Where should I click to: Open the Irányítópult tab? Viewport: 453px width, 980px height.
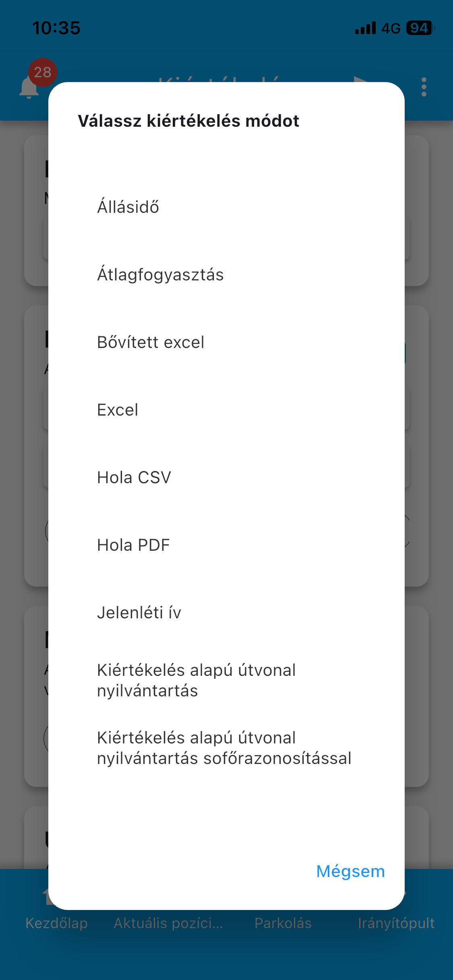point(396,922)
